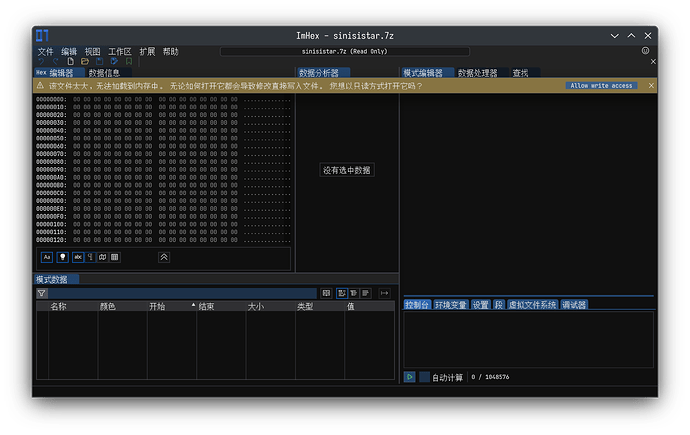Click the hex row at address 00000000

163,99
